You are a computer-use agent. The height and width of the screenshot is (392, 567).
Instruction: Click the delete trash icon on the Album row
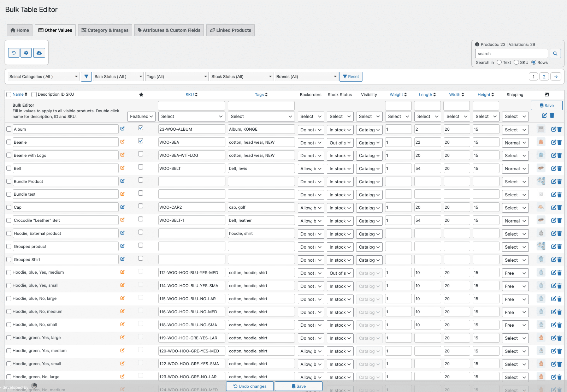tap(560, 129)
